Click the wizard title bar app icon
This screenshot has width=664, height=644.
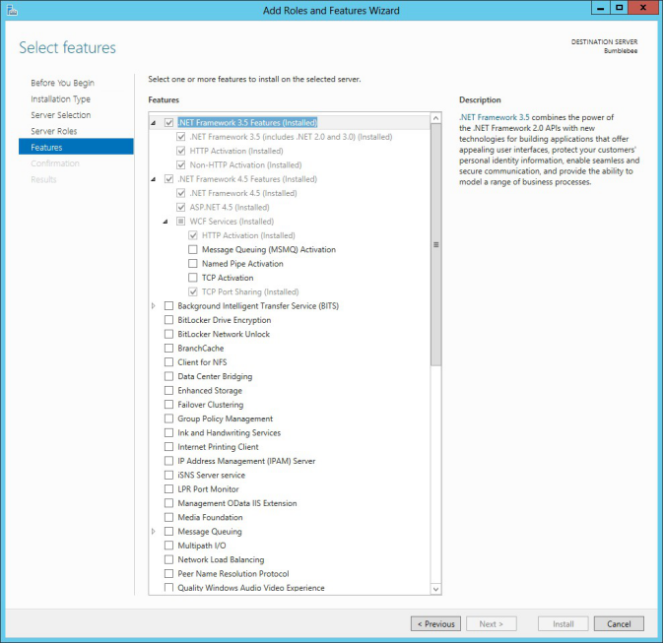pos(12,10)
